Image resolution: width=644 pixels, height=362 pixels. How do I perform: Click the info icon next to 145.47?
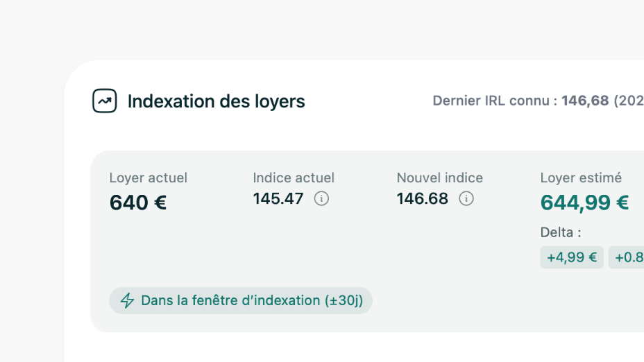coord(321,199)
